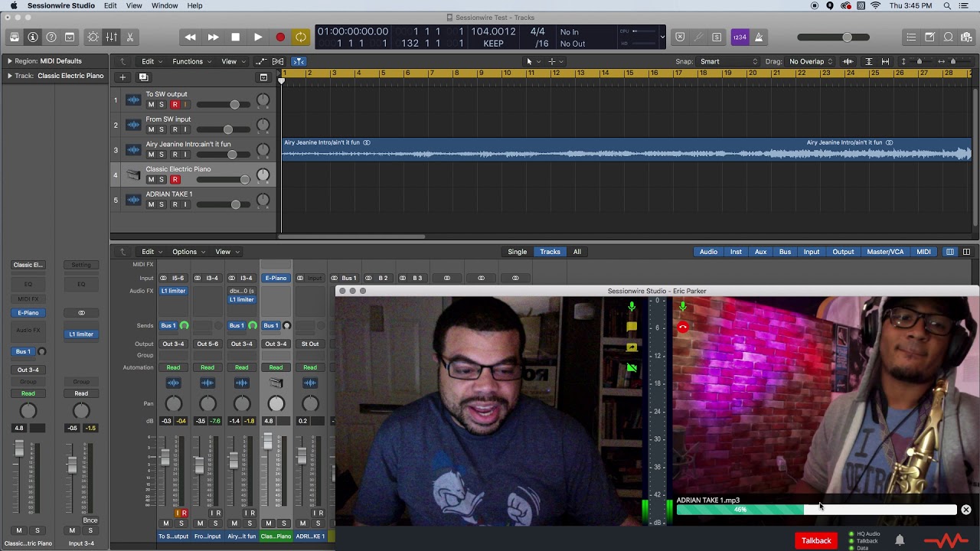Toggle input monitoring on ADRIAN TAKE 1 track
980x551 pixels.
point(185,204)
